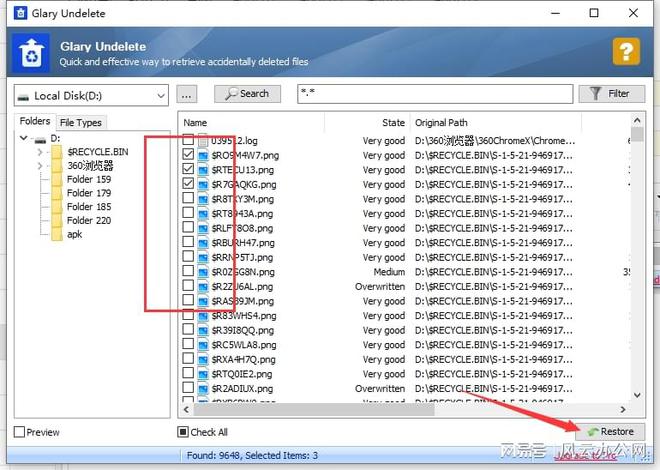Click the vertical scrollbar up arrow
The image size is (660, 470).
pos(637,121)
